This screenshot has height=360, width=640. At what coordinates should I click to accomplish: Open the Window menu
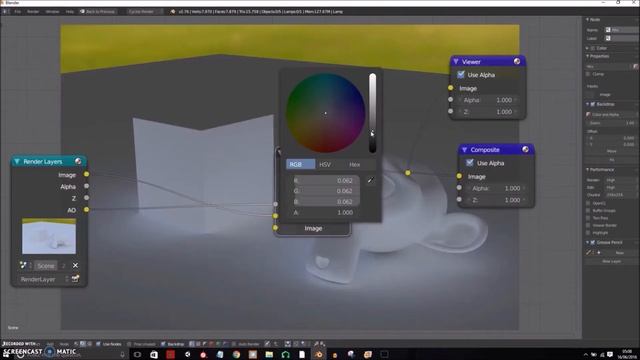tap(52, 11)
